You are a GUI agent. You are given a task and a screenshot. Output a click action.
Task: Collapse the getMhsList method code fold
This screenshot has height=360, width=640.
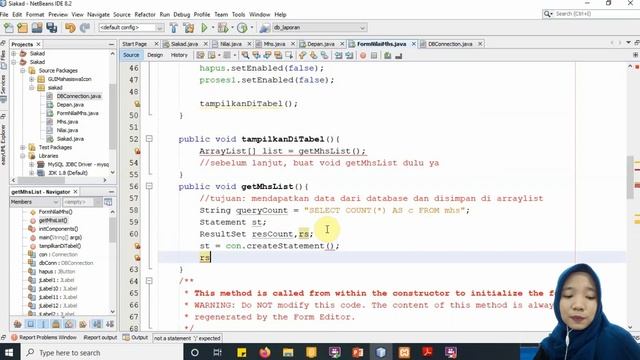point(149,187)
